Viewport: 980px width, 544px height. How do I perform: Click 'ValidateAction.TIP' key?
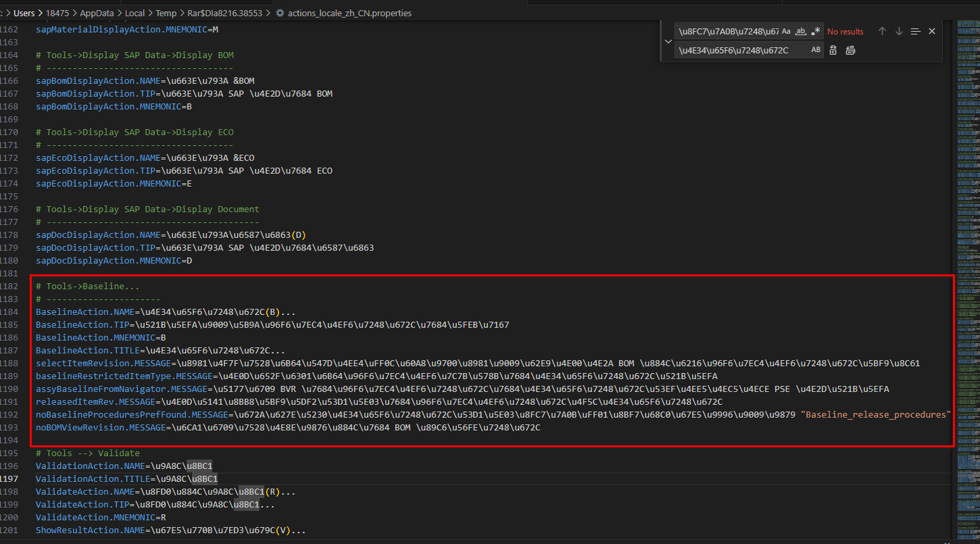point(82,504)
